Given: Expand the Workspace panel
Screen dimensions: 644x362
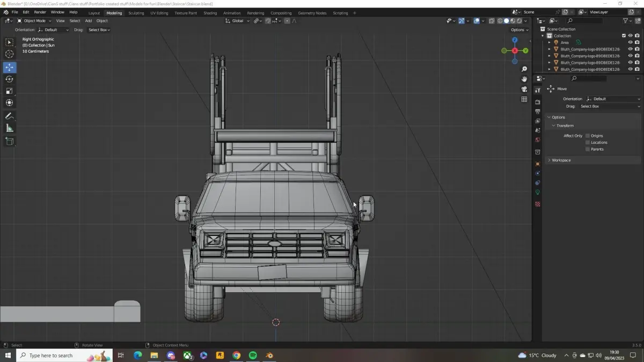Looking at the screenshot, I should 561,160.
